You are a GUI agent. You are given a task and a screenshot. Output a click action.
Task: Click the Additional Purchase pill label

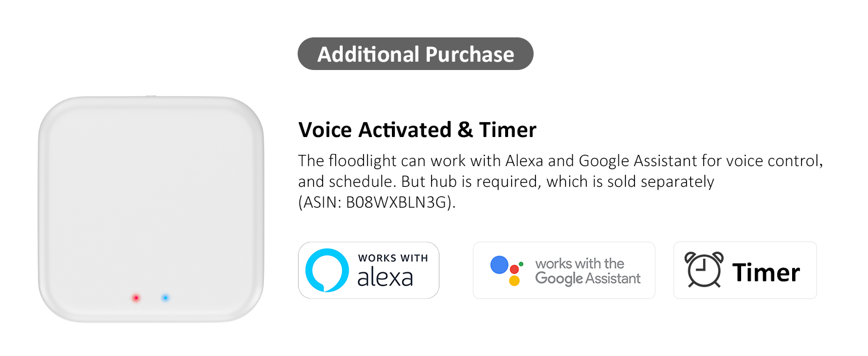pos(415,54)
